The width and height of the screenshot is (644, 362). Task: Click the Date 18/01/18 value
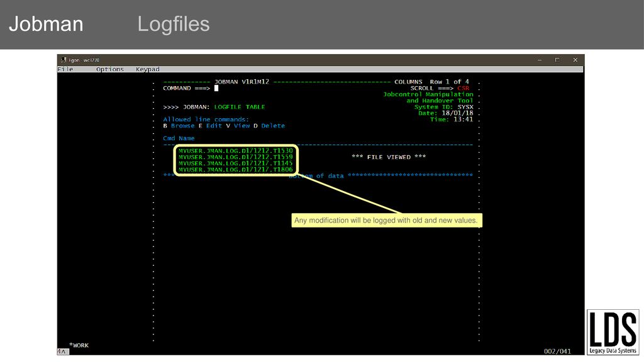457,113
